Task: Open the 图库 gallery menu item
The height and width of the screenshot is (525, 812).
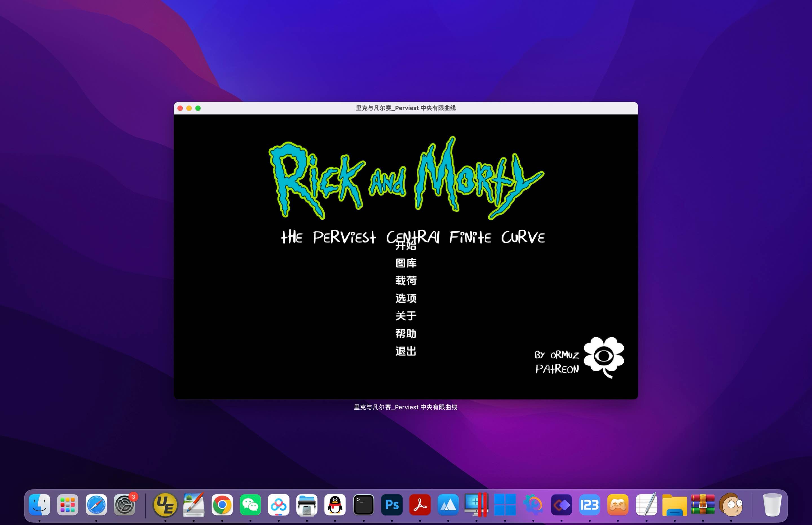Action: point(406,263)
